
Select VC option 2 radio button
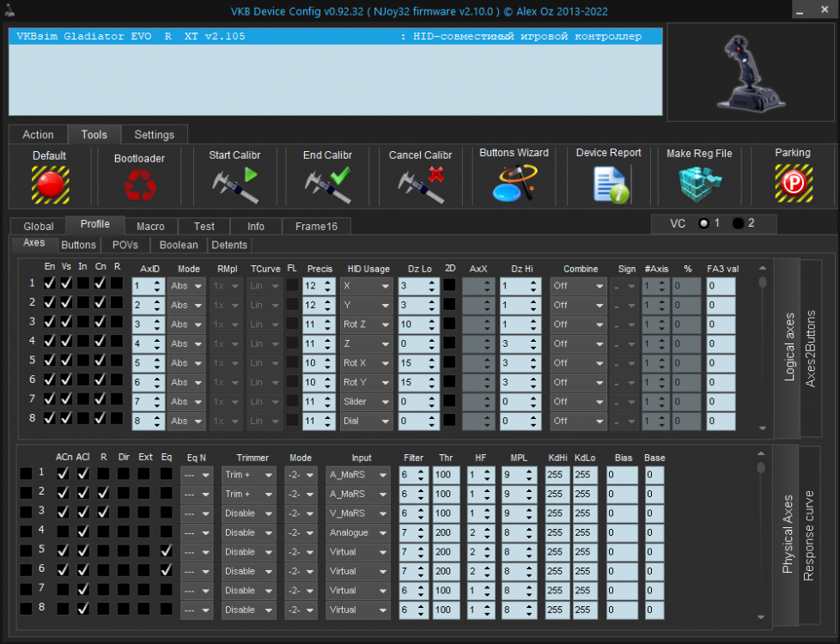pyautogui.click(x=738, y=223)
